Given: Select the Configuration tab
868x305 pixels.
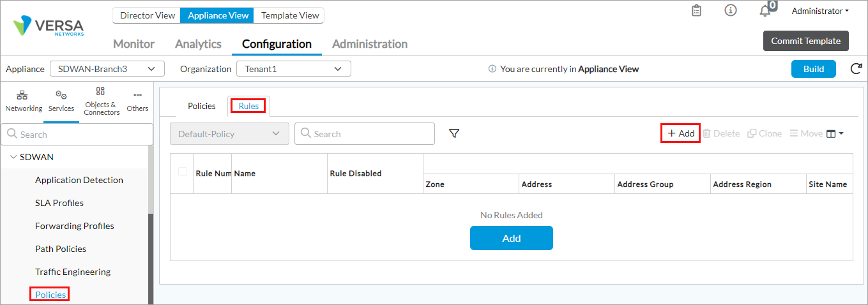Looking at the screenshot, I should (277, 44).
